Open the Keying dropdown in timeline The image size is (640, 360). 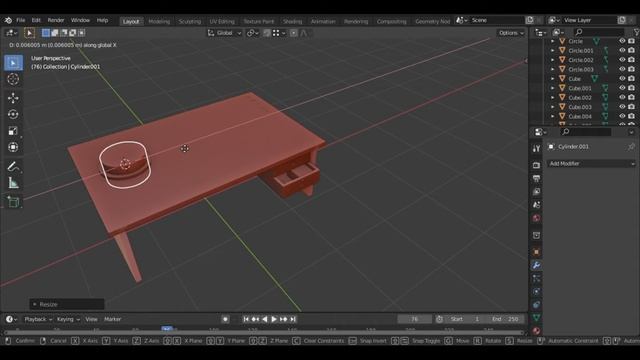(68, 319)
